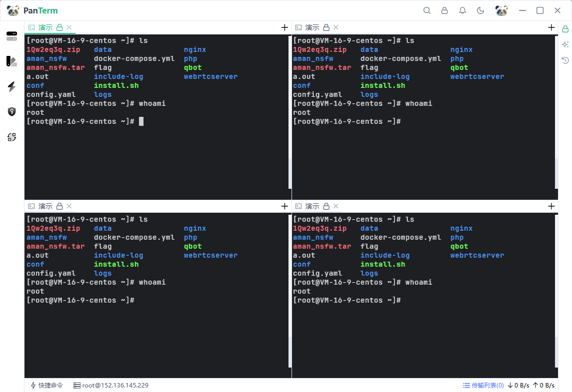Screen dimensions: 572x392
Task: Select the top-right pane 演示 tab
Action: coord(312,27)
